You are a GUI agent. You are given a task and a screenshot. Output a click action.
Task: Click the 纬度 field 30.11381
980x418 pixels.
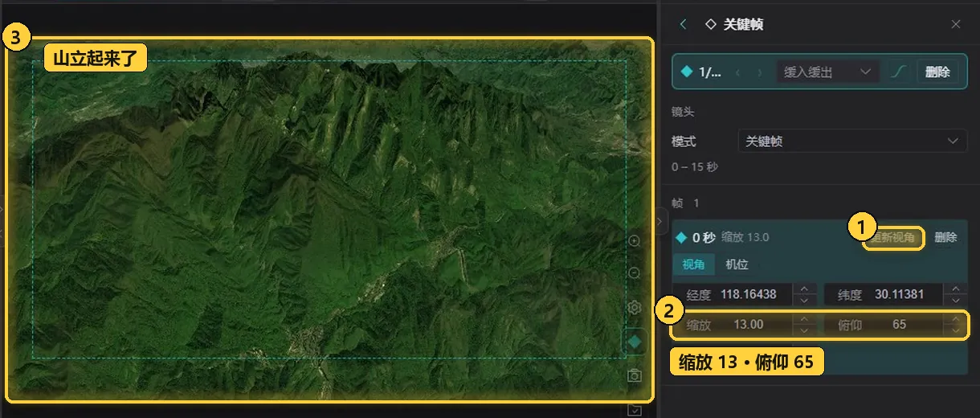[885, 294]
